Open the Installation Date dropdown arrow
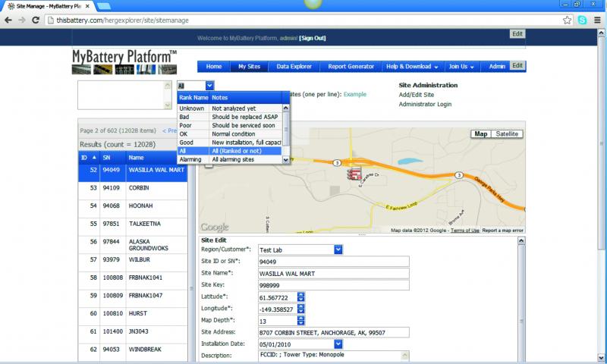The height and width of the screenshot is (364, 607). point(338,344)
